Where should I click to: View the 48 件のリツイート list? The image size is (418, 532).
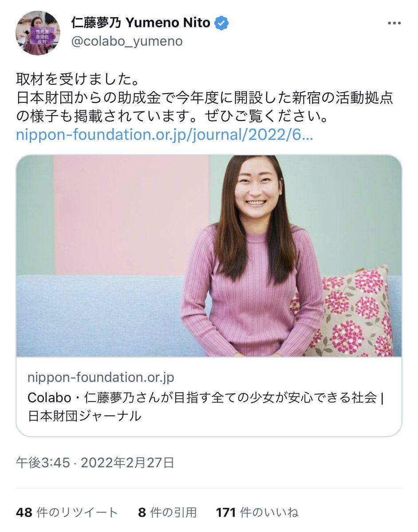tap(67, 512)
